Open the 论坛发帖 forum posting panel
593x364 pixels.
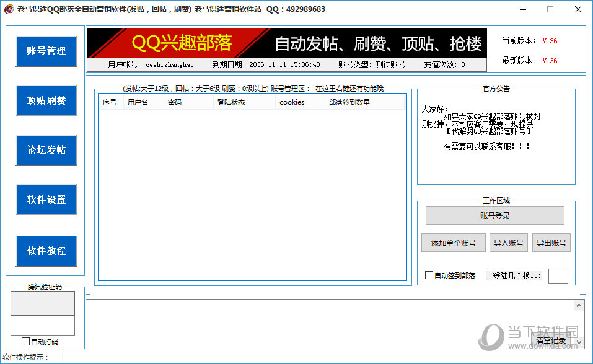coord(46,150)
